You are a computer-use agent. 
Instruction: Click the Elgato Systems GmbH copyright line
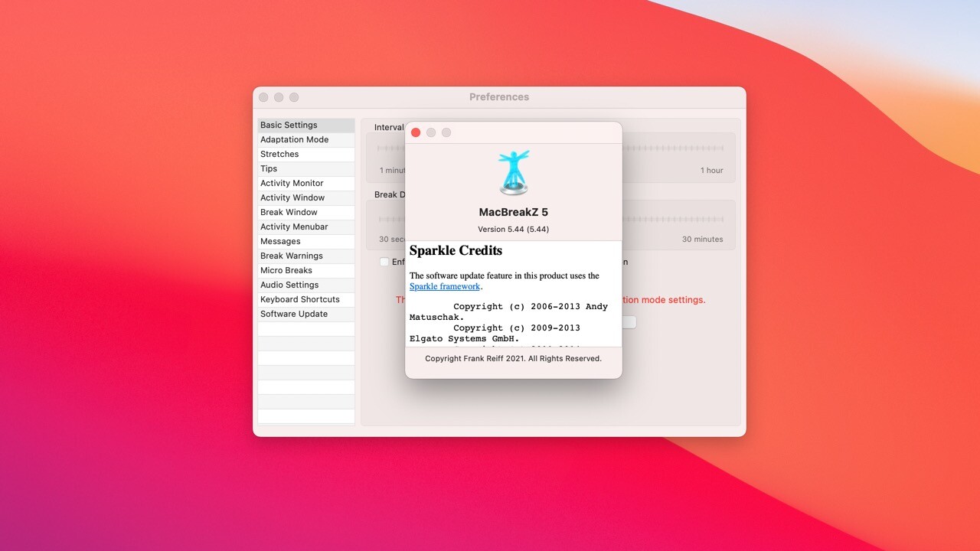(x=495, y=333)
